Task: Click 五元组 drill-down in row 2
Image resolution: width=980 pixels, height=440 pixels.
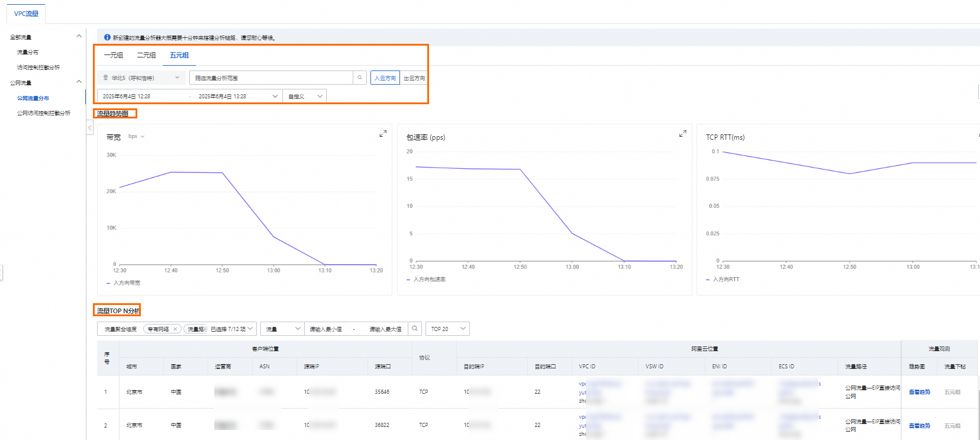Action: click(x=952, y=426)
